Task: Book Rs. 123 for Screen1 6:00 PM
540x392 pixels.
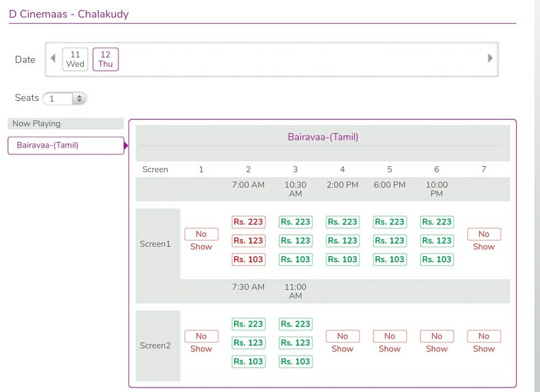Action: 390,240
